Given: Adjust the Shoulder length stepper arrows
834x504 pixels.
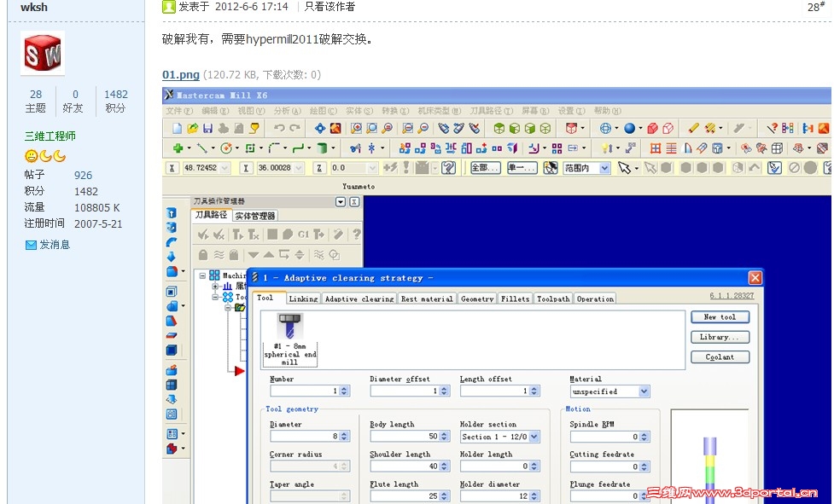Looking at the screenshot, I should point(444,466).
